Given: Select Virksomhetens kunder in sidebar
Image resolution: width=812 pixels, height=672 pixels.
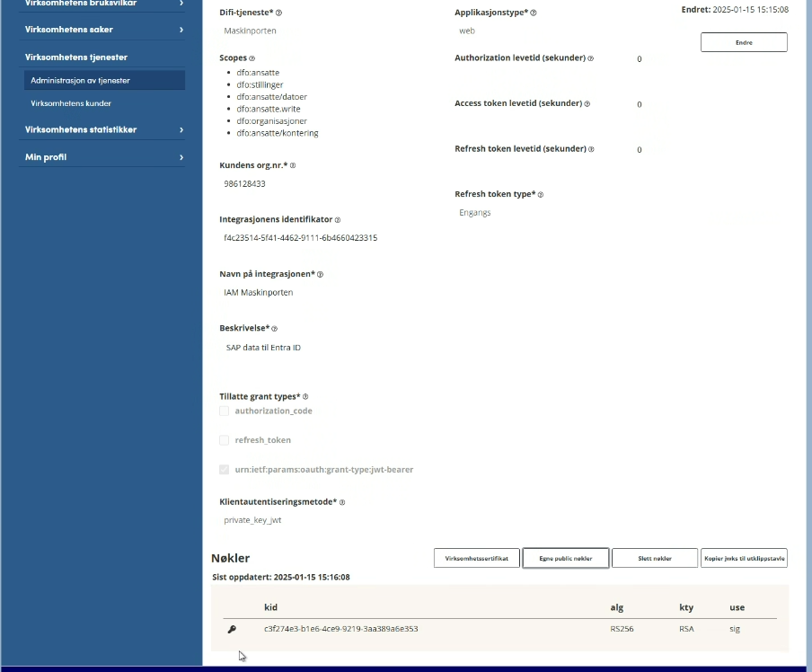Looking at the screenshot, I should (x=71, y=103).
